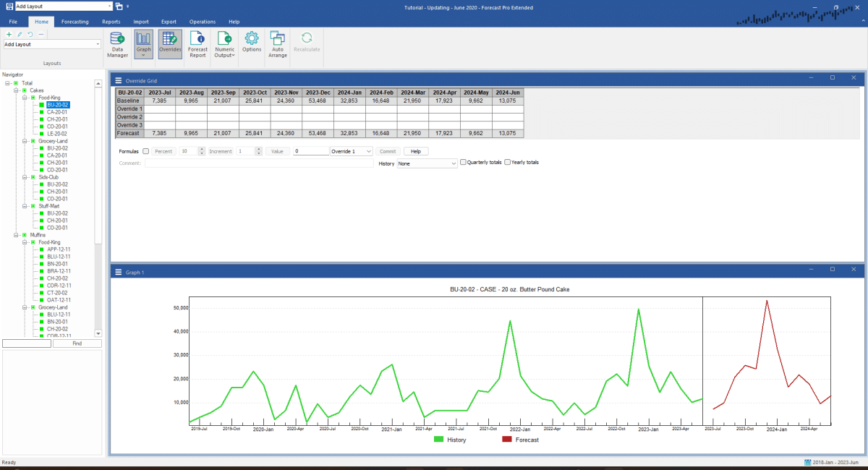Viewport: 868px width, 470px height.
Task: Collapse the Total tree node
Action: tap(7, 83)
